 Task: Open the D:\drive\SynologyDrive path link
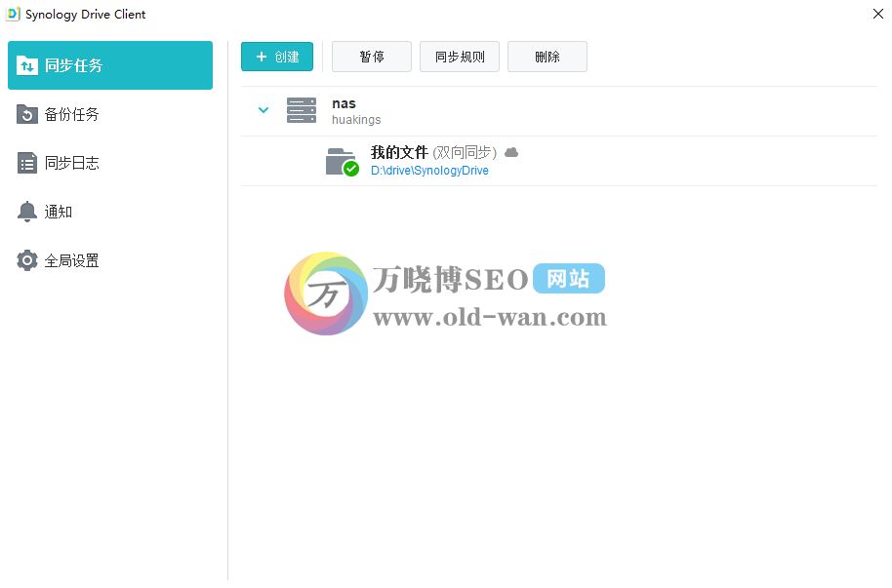click(x=429, y=171)
